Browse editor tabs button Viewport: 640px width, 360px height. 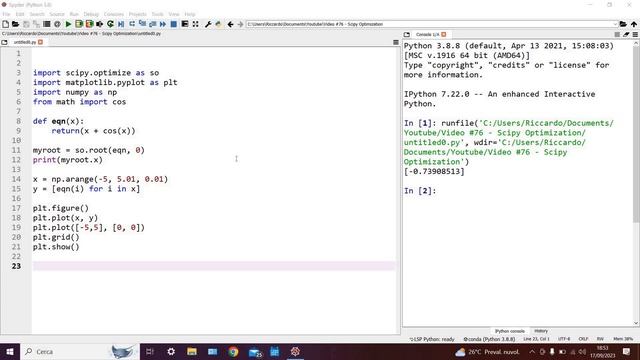point(4,42)
